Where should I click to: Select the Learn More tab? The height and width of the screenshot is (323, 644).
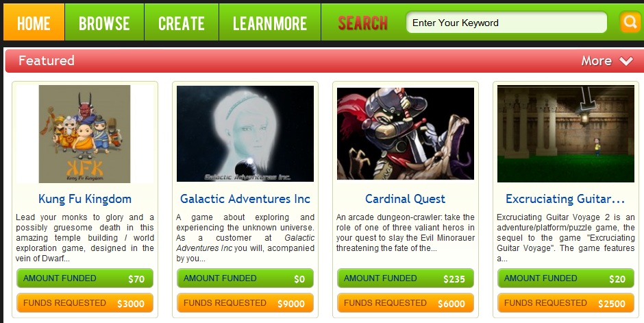[270, 22]
